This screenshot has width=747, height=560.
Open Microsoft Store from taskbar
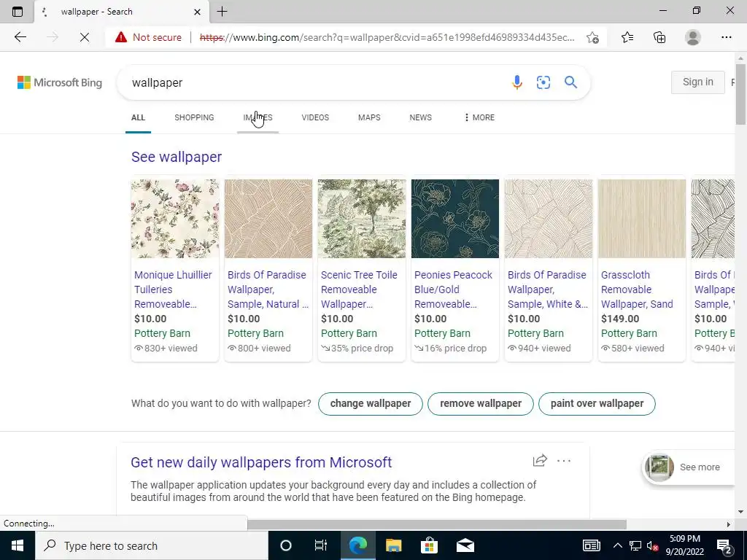[x=429, y=545]
